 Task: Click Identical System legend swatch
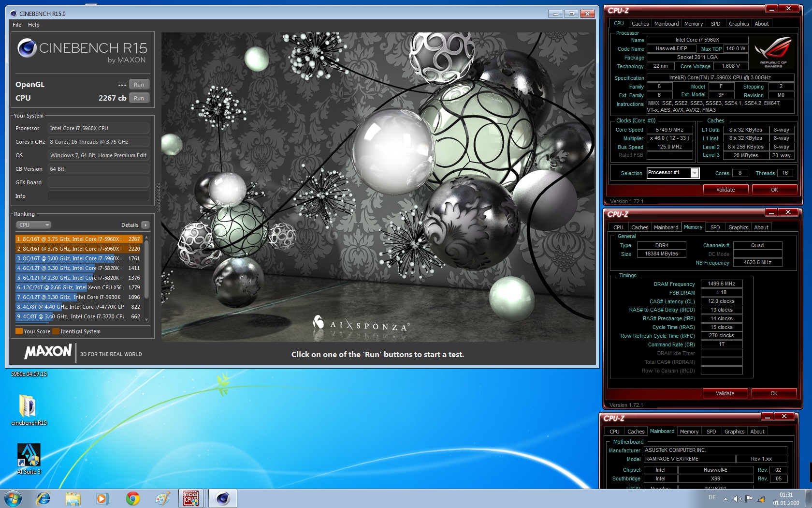click(x=56, y=331)
